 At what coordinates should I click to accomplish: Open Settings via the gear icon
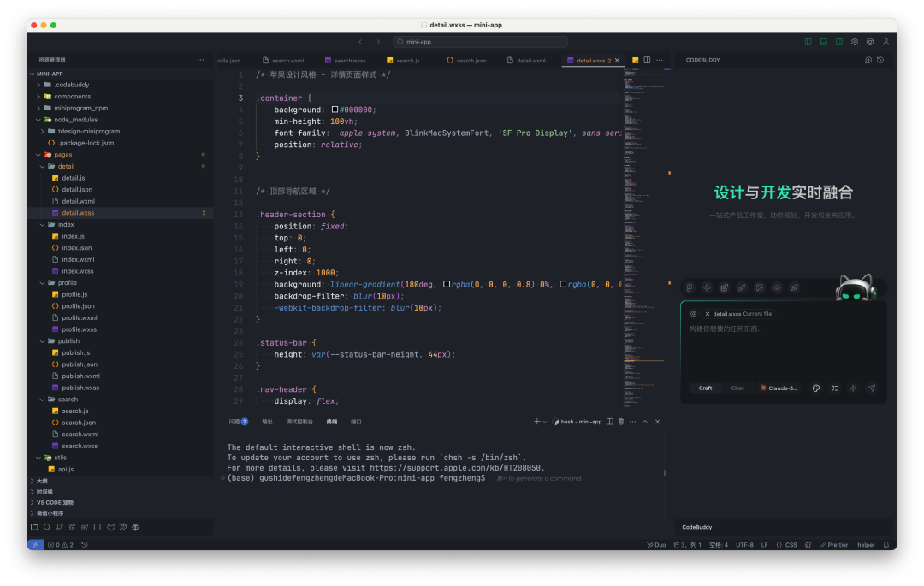(x=854, y=41)
